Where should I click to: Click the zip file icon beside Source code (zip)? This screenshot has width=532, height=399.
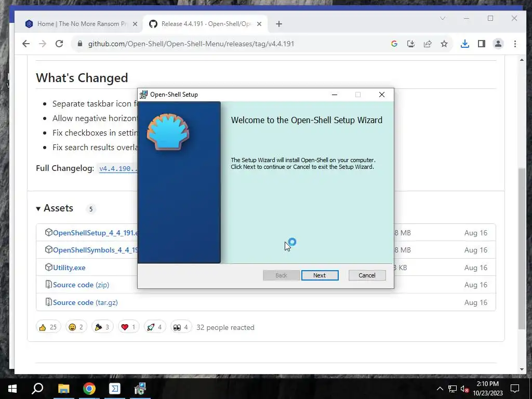[x=48, y=284]
